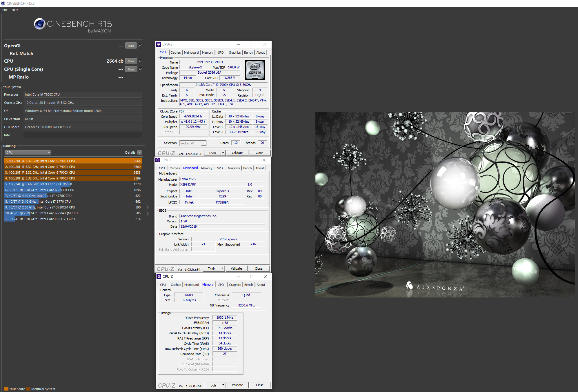Run the CPU benchmark
Viewport: 578px width, 392px height.
point(131,61)
